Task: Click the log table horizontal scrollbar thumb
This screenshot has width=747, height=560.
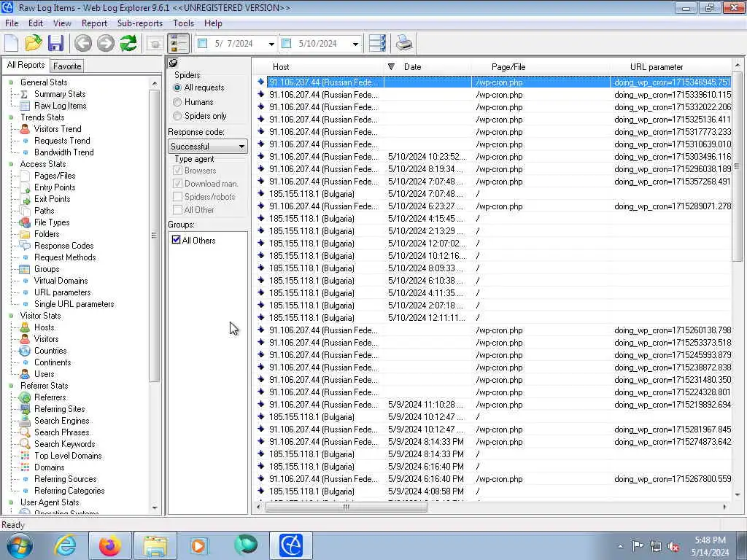Action: click(347, 507)
